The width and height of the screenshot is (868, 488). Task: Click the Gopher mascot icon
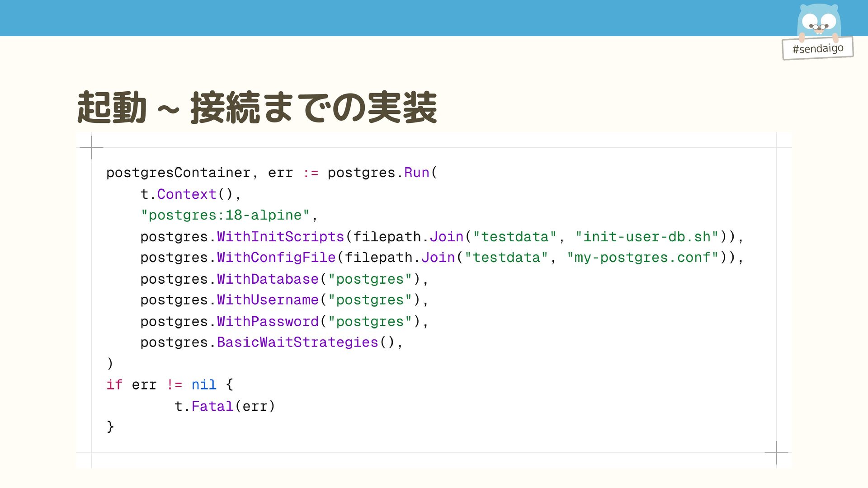point(819,21)
